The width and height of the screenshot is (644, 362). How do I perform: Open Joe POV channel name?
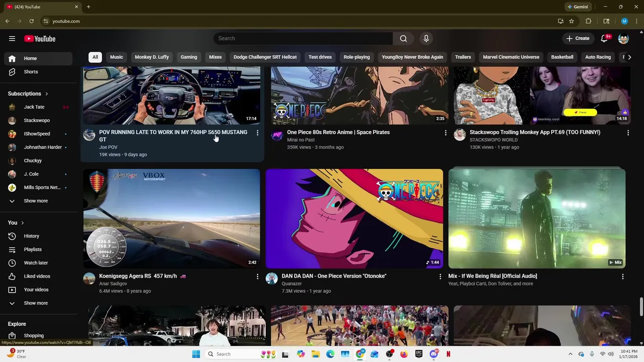point(108,147)
